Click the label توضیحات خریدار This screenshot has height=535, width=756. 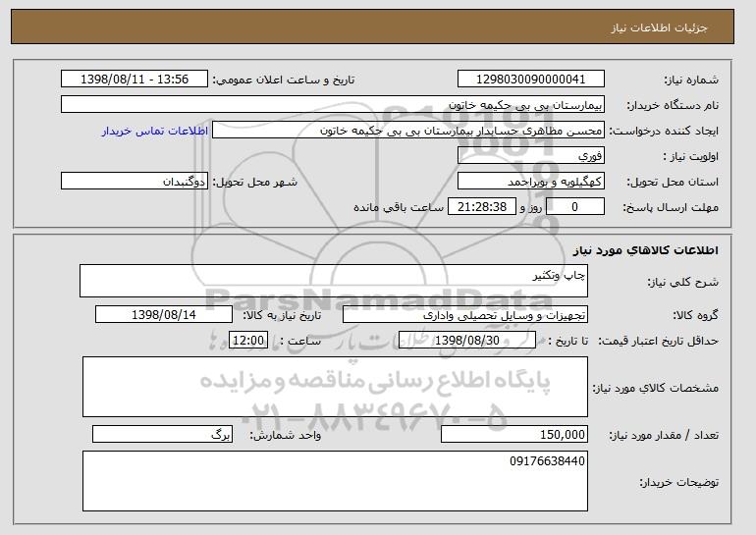[x=678, y=482]
